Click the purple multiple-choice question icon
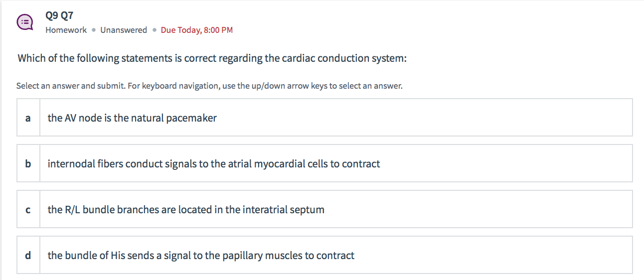 pos(25,22)
